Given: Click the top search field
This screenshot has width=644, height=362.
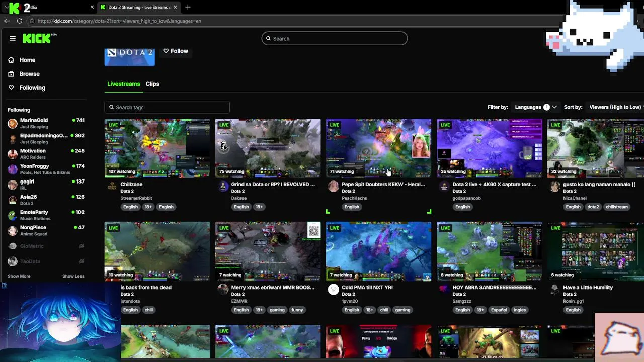Looking at the screenshot, I should tap(334, 38).
